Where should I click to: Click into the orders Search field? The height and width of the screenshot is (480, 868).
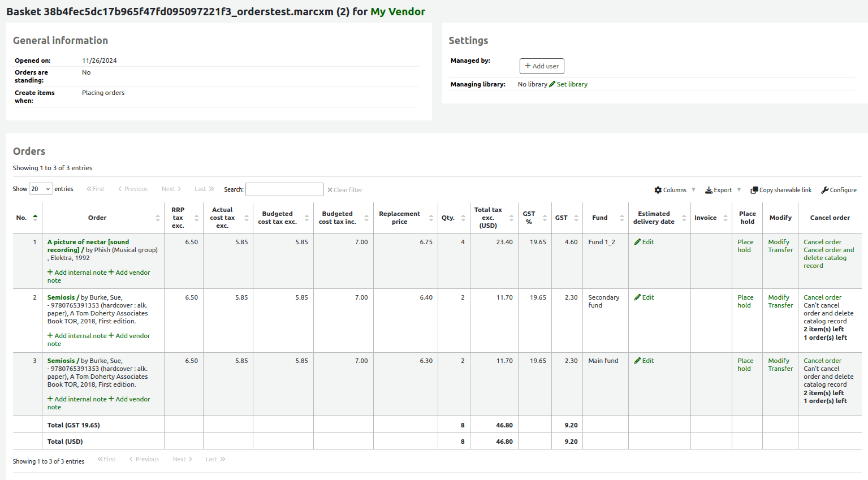pos(284,189)
